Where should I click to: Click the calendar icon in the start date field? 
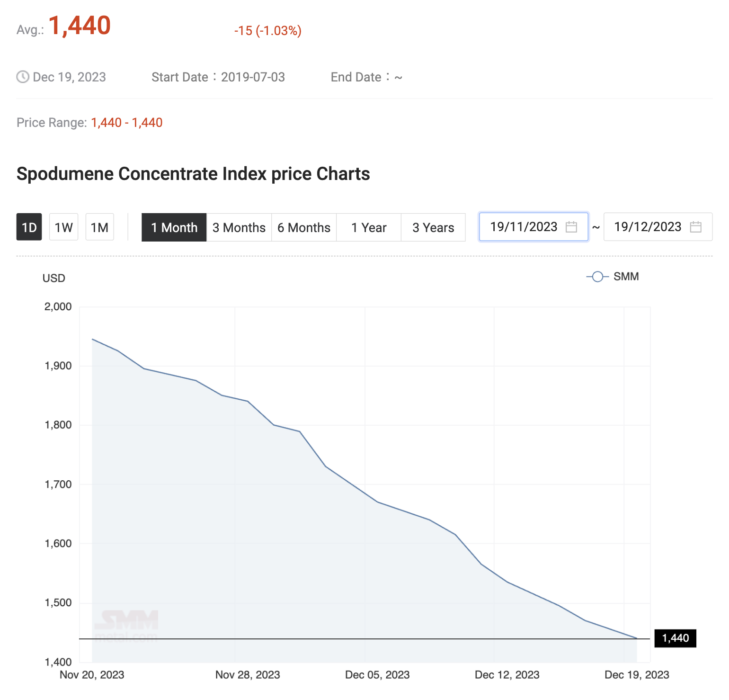tap(571, 227)
